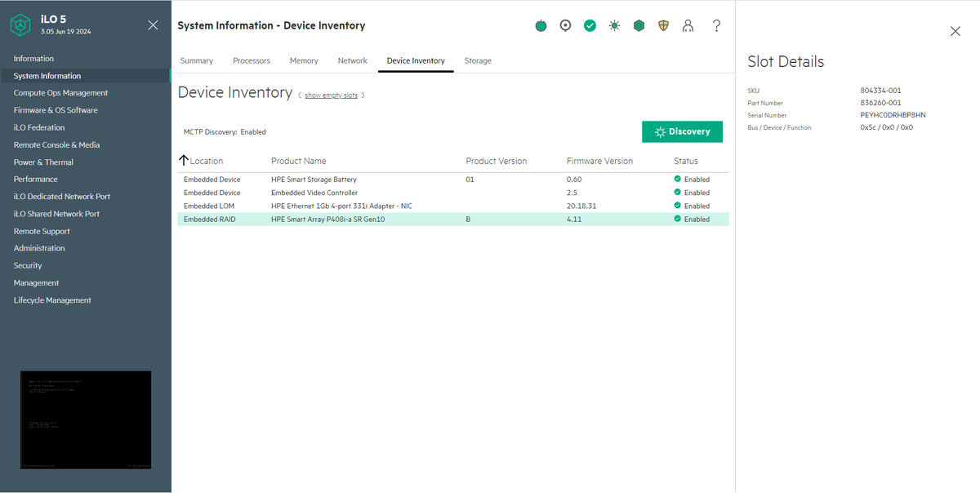Click firmware version 4.11
The width and height of the screenshot is (980, 493).
(573, 219)
